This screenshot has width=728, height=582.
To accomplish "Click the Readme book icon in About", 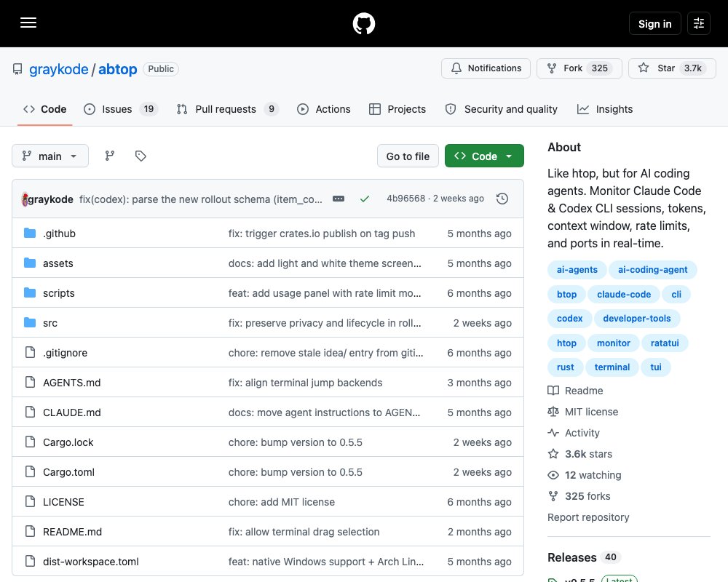I will coord(553,391).
